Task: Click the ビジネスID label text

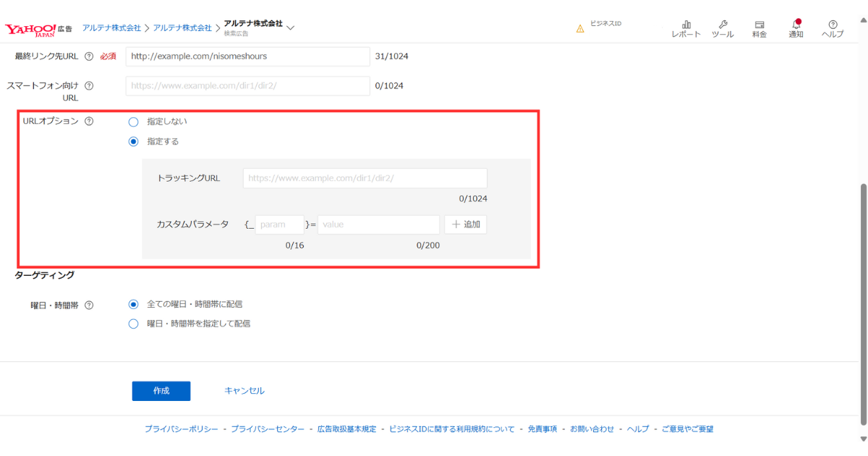Action: 605,23
